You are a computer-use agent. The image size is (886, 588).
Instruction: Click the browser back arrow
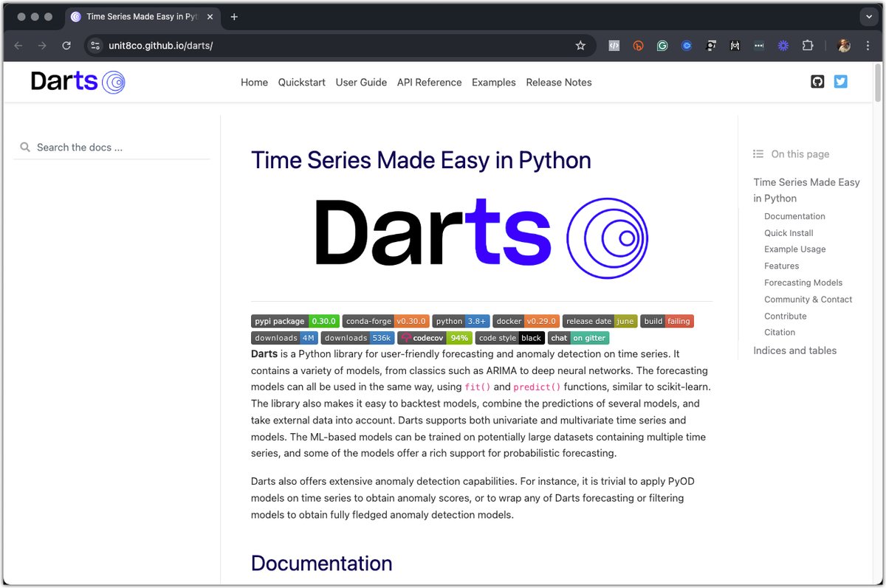tap(18, 46)
